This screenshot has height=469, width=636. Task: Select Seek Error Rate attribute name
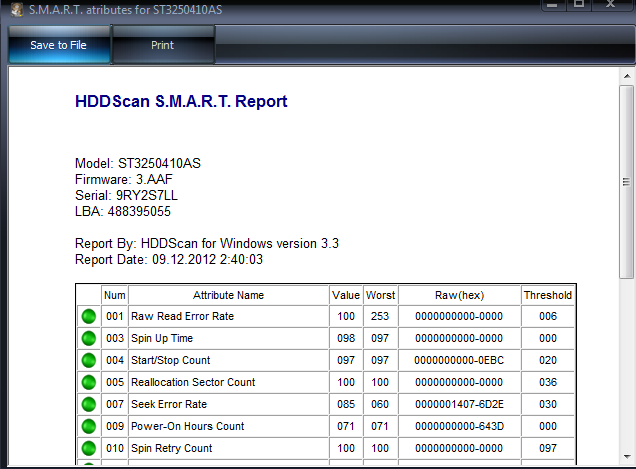(169, 404)
